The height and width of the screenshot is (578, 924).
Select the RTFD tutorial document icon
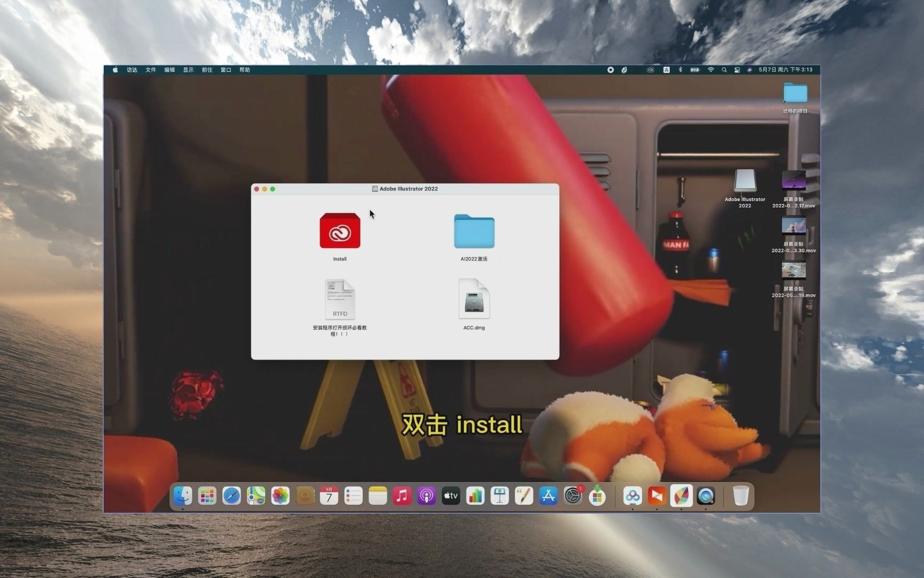340,299
